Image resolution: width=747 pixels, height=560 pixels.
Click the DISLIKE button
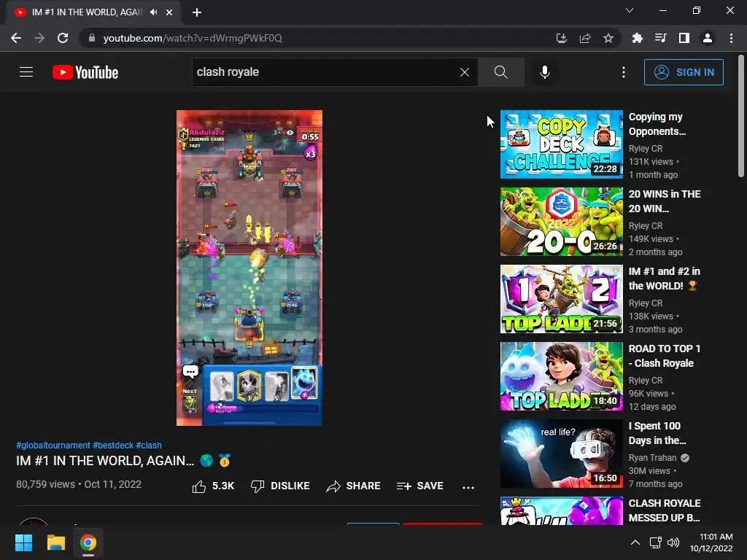point(280,486)
